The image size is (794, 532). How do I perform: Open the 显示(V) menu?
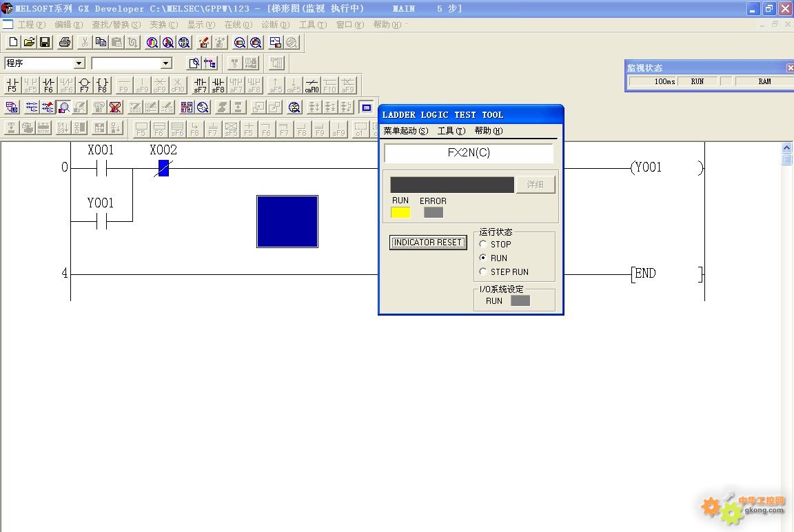[x=201, y=24]
